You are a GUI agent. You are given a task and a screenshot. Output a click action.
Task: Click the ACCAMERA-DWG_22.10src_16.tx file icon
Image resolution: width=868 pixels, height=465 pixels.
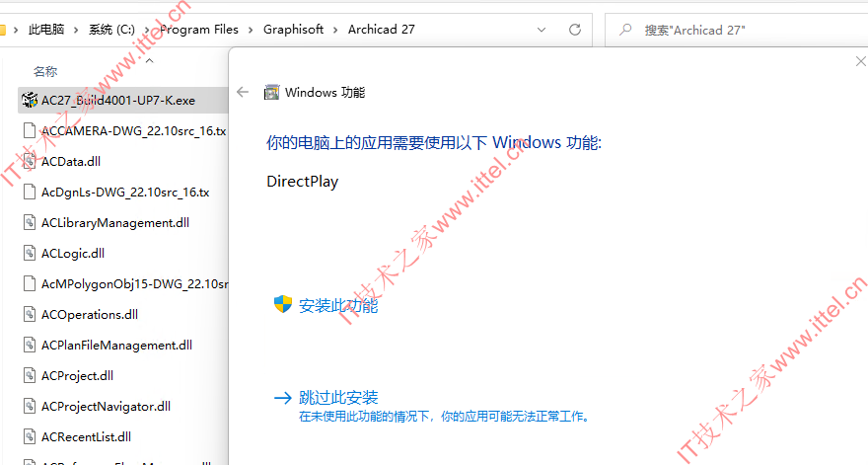30,130
